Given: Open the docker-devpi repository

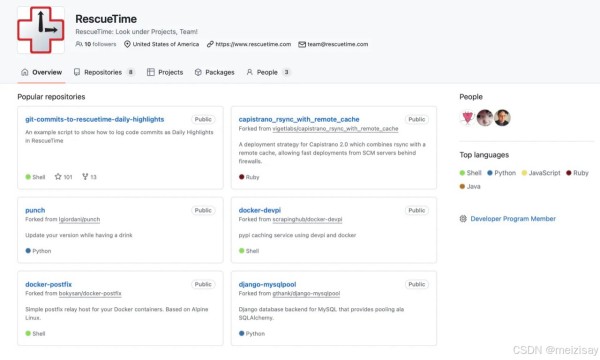Looking at the screenshot, I should 260,210.
